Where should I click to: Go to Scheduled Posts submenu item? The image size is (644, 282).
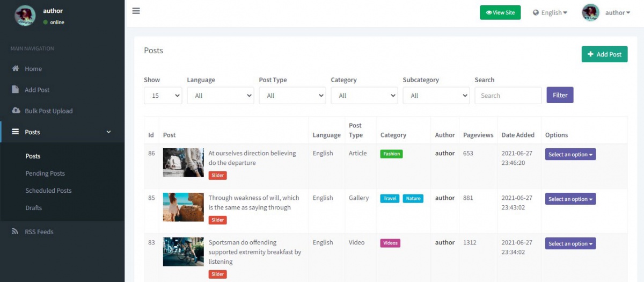tap(48, 191)
